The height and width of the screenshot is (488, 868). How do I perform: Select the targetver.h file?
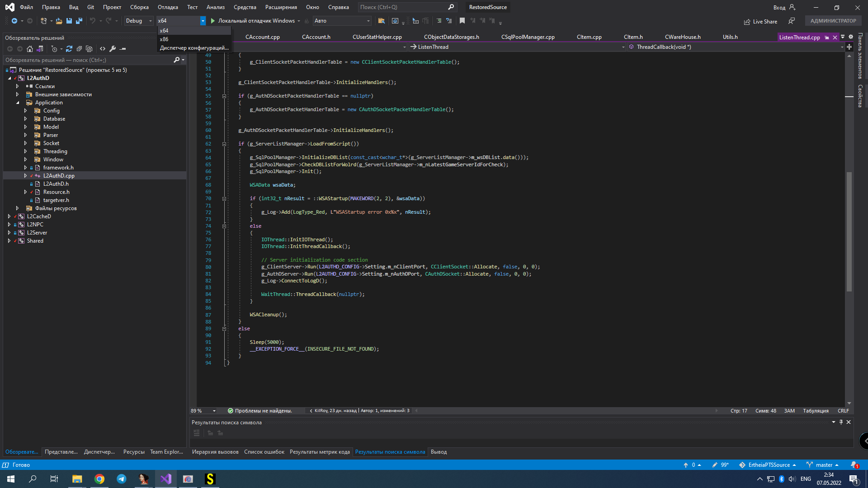click(x=56, y=200)
